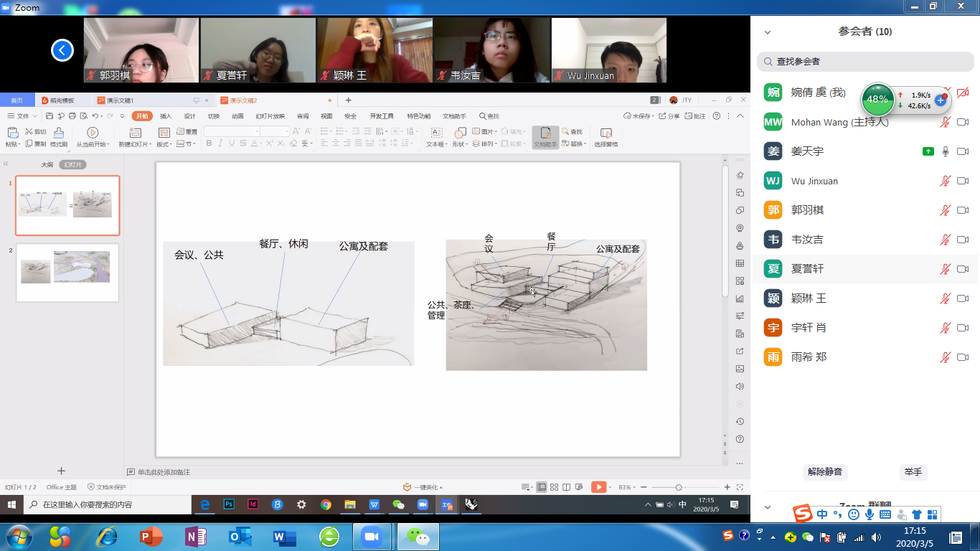The width and height of the screenshot is (980, 551).
Task: Toggle the Sogou 中 Chinese input mode
Action: tap(822, 514)
